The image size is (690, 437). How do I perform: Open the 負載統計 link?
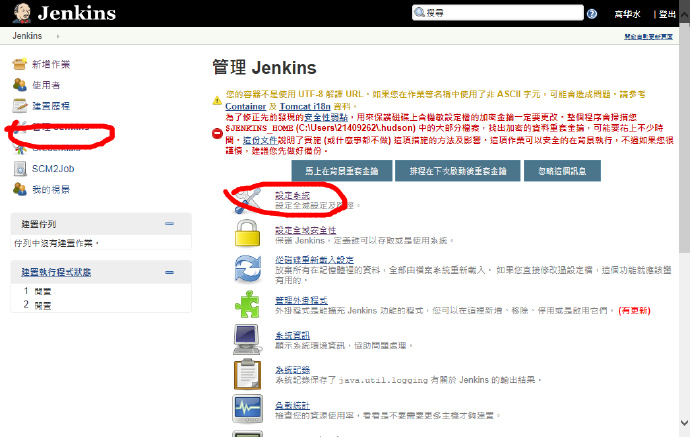click(x=293, y=405)
